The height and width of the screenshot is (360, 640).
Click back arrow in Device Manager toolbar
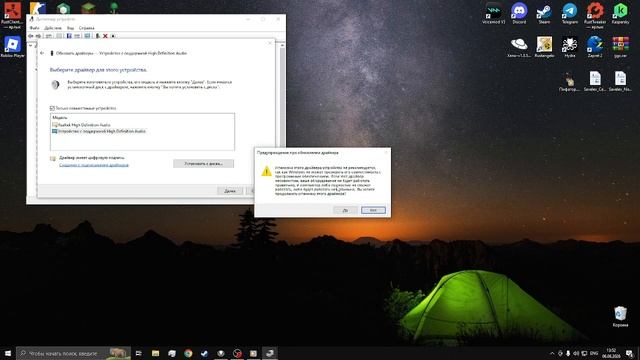pos(31,36)
